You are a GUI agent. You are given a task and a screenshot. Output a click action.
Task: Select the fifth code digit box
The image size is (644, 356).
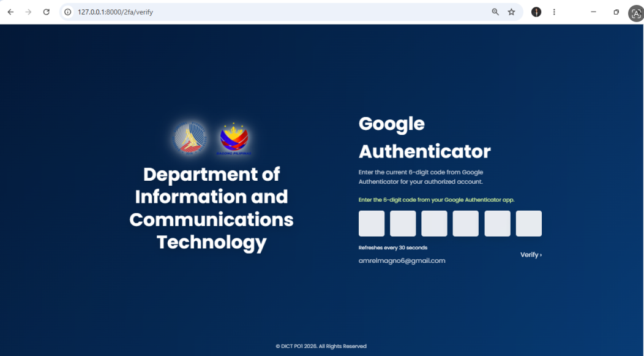click(497, 224)
